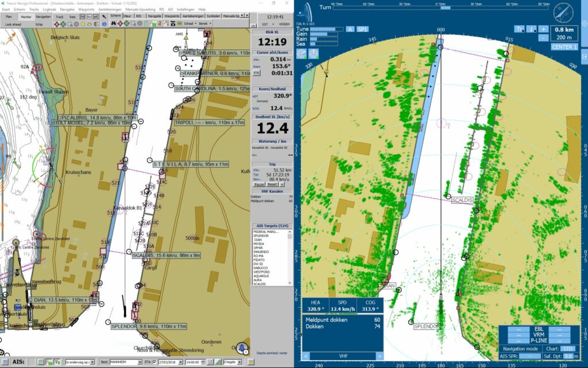Click the STD chart button on radar
Screen dimensions: 588x368
click(x=568, y=349)
